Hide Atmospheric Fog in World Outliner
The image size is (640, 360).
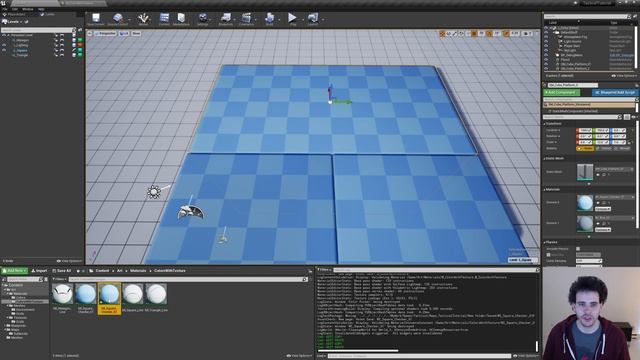point(546,37)
